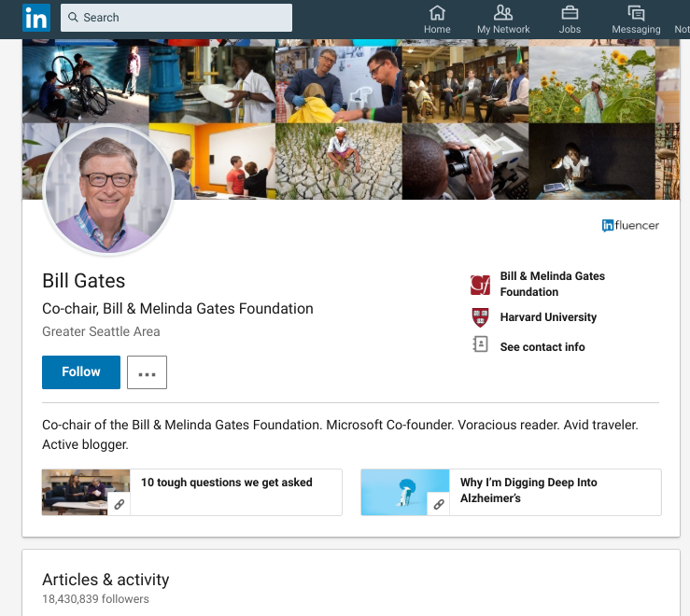The image size is (690, 616).
Task: Click the profile summary about text
Action: click(x=340, y=435)
